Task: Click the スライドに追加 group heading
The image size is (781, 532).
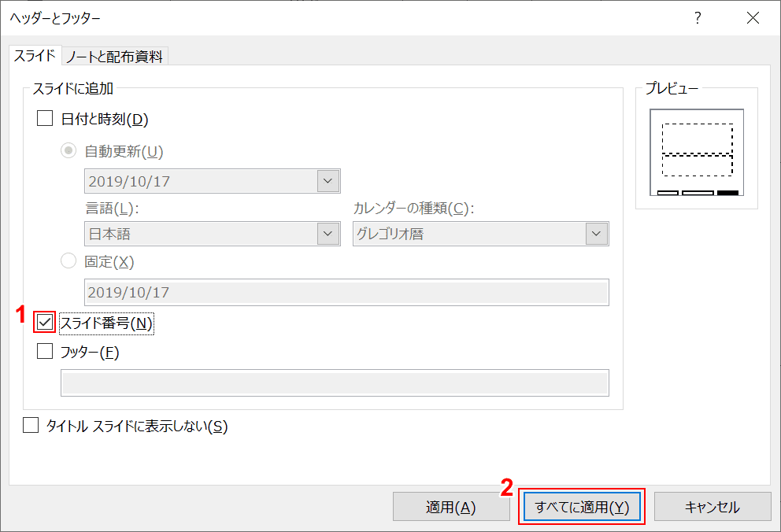Action: pyautogui.click(x=73, y=89)
